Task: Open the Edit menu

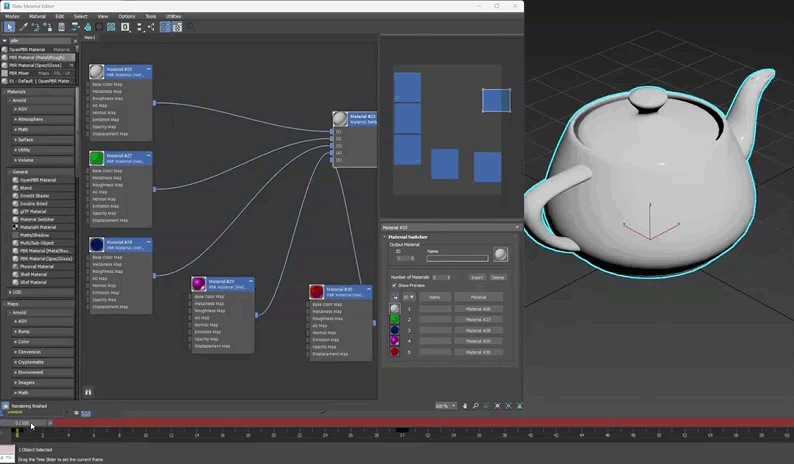Action: 59,16
